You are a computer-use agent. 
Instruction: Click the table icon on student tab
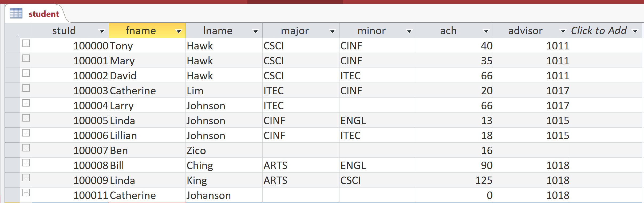click(x=16, y=13)
